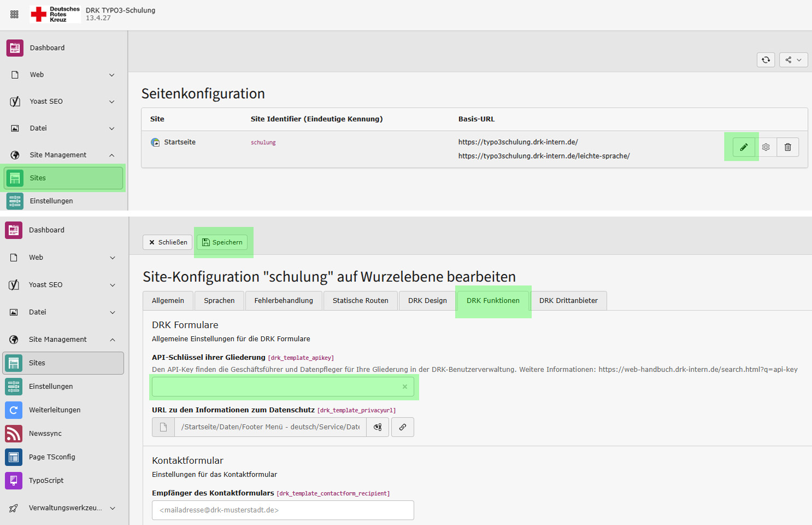The width and height of the screenshot is (812, 525).
Task: Click page icon before Datenschutz URL field
Action: coord(163,427)
